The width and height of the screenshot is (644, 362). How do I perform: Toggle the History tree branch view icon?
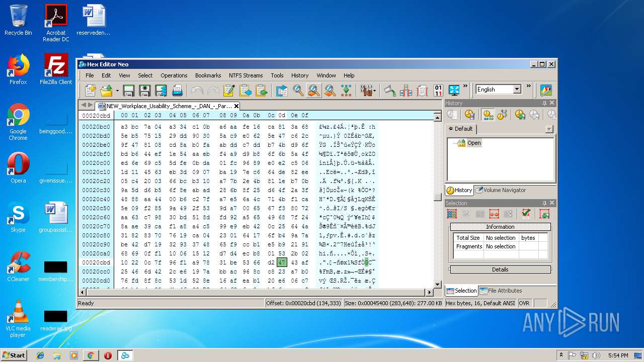(x=502, y=115)
